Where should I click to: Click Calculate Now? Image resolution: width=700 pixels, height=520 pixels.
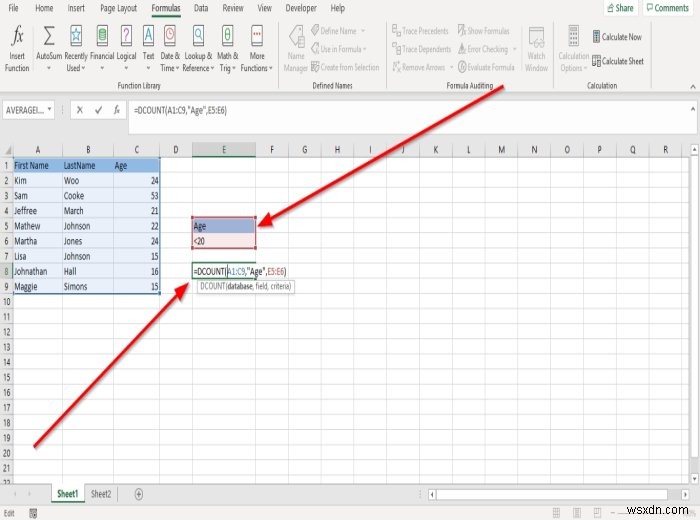click(617, 37)
